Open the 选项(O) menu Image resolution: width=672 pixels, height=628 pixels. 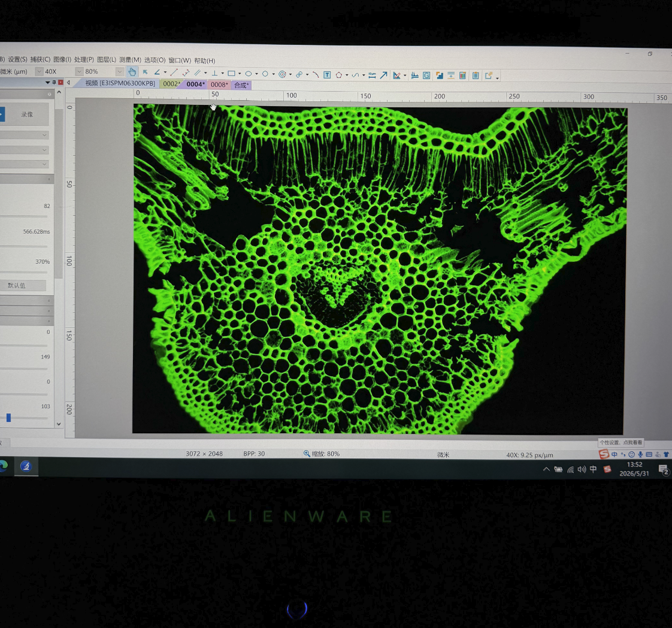tap(155, 60)
